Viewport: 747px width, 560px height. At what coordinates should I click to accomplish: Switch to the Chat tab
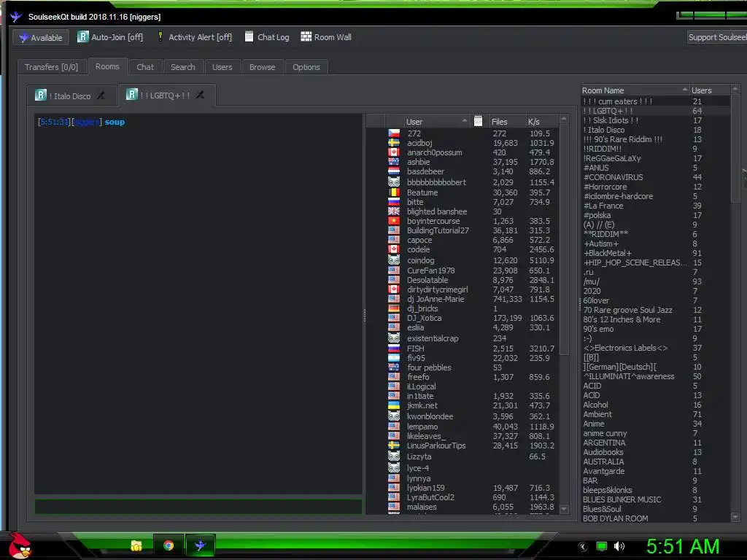145,67
